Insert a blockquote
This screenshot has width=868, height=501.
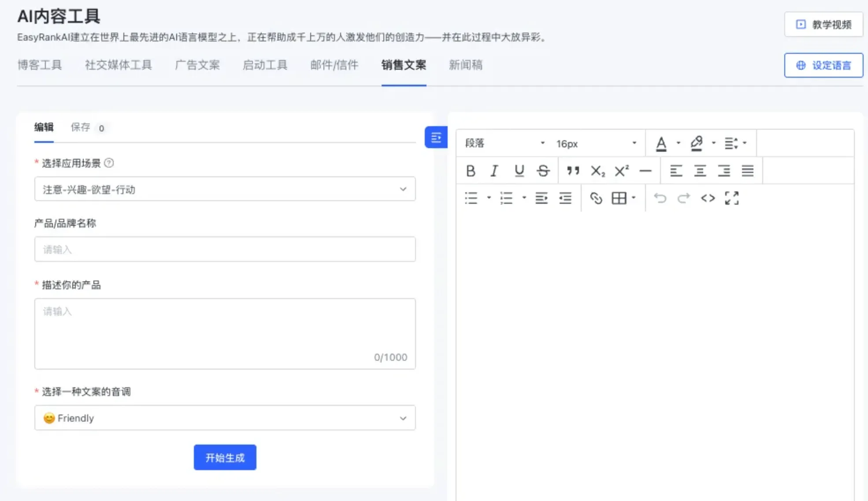pos(573,171)
